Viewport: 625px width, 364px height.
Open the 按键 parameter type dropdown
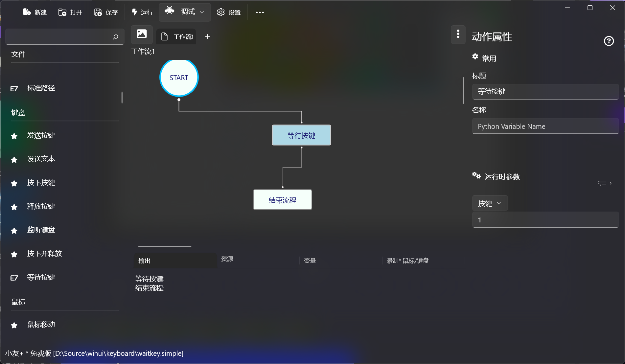(x=490, y=203)
